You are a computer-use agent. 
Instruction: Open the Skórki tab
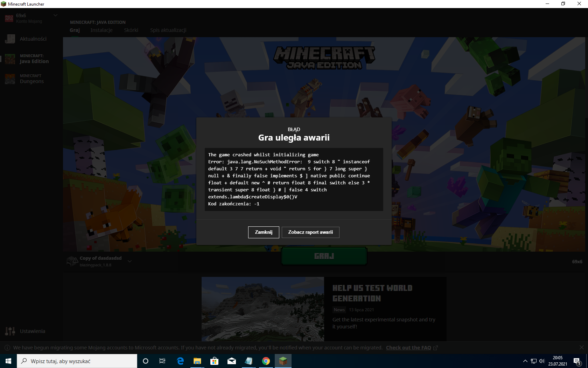click(x=131, y=30)
